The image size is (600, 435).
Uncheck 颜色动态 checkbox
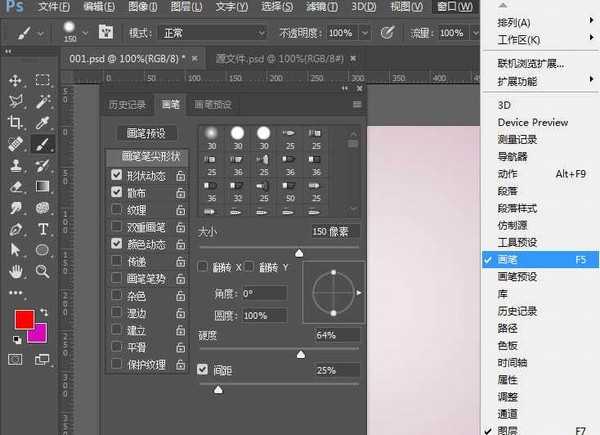[116, 243]
